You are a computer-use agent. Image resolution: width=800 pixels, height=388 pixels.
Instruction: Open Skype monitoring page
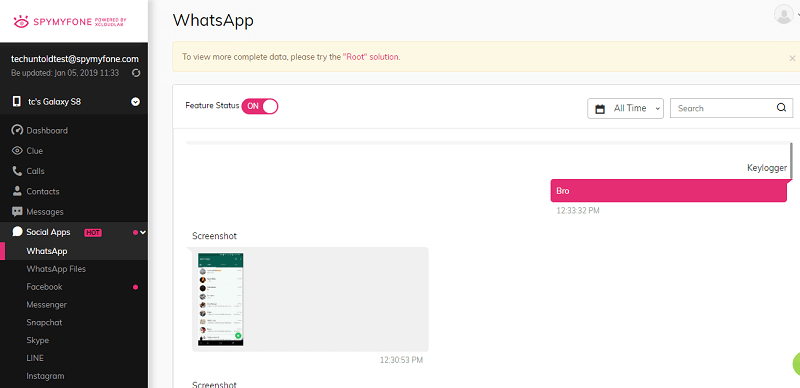tap(38, 341)
